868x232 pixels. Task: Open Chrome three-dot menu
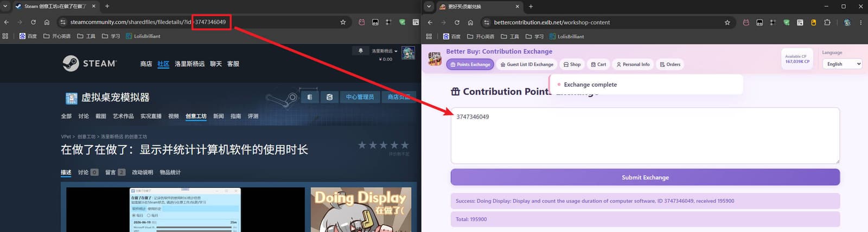pos(860,22)
